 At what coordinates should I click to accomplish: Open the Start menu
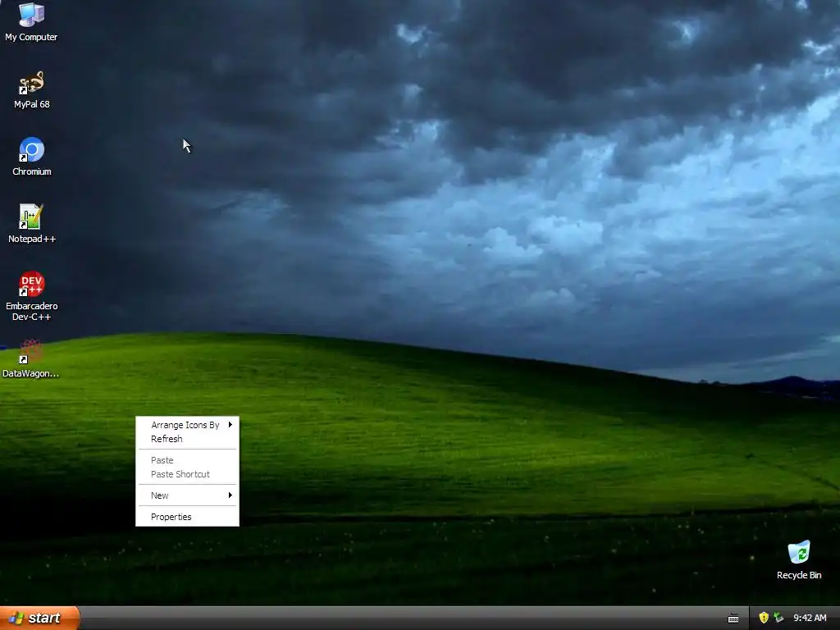39,618
